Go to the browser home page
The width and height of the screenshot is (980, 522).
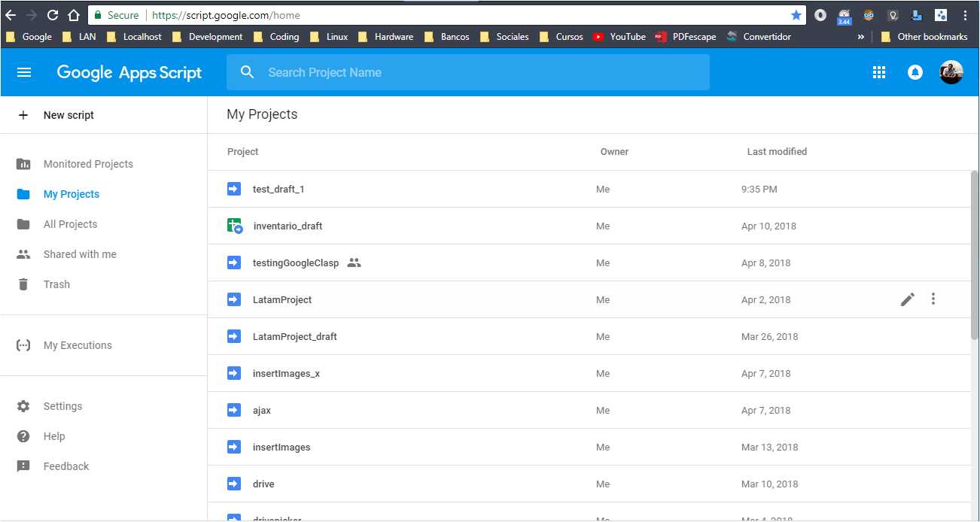[x=74, y=15]
